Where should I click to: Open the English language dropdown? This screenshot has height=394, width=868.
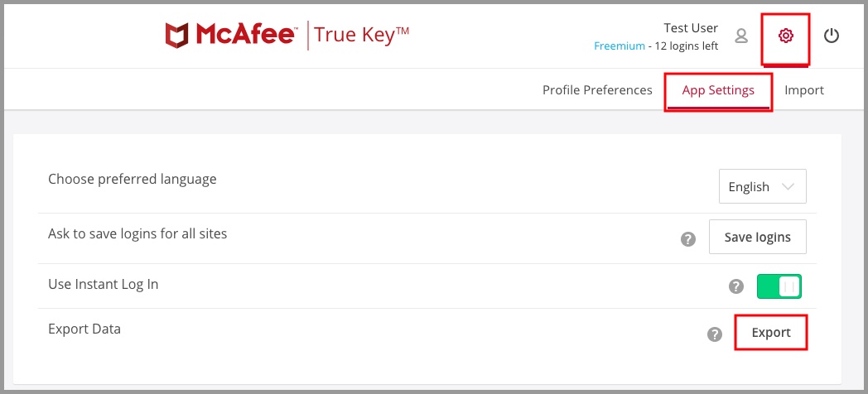point(762,187)
